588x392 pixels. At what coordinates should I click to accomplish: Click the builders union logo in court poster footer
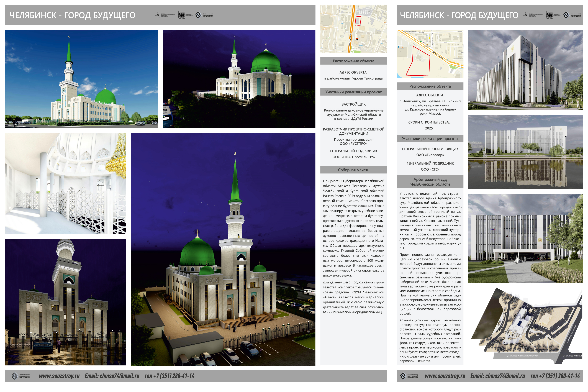[403, 376]
